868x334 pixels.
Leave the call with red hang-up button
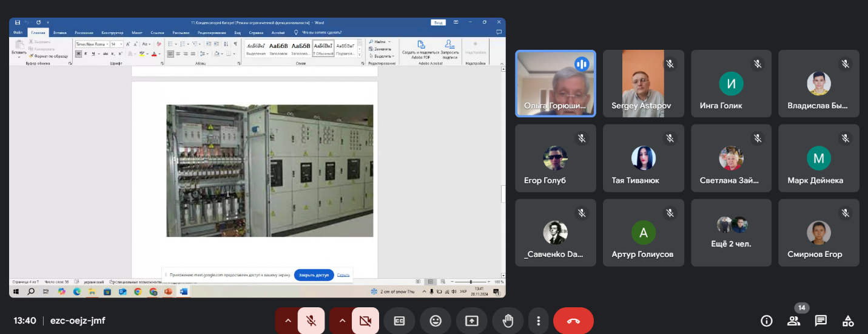[573, 321]
